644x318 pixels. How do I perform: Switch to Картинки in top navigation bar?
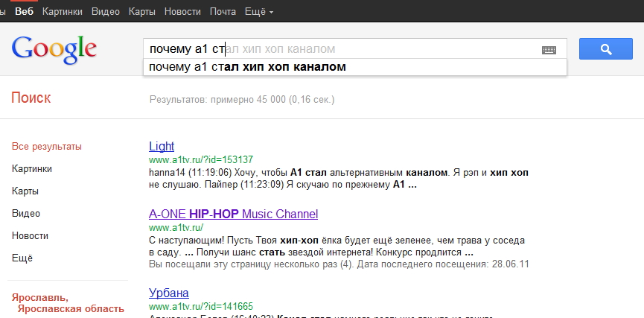[63, 11]
